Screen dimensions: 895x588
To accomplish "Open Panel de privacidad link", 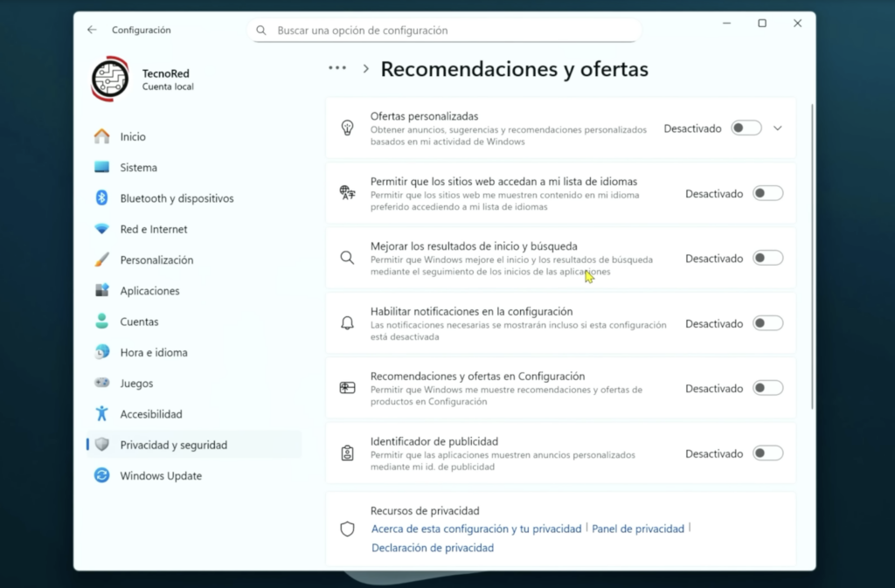I will [637, 529].
